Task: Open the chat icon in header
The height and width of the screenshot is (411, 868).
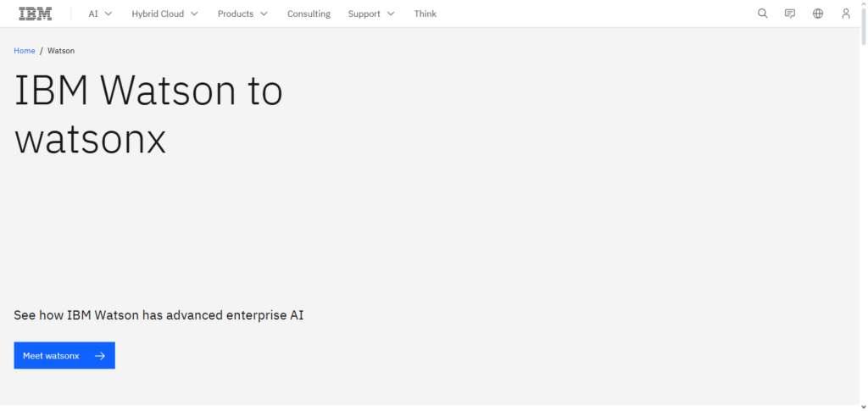Action: (x=790, y=14)
